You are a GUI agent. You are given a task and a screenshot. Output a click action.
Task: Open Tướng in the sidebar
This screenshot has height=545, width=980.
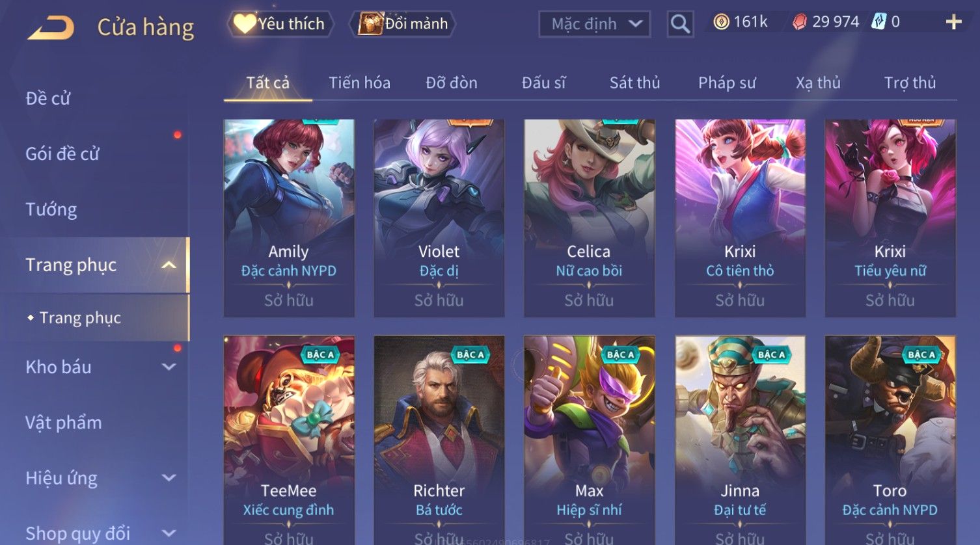[x=51, y=209]
